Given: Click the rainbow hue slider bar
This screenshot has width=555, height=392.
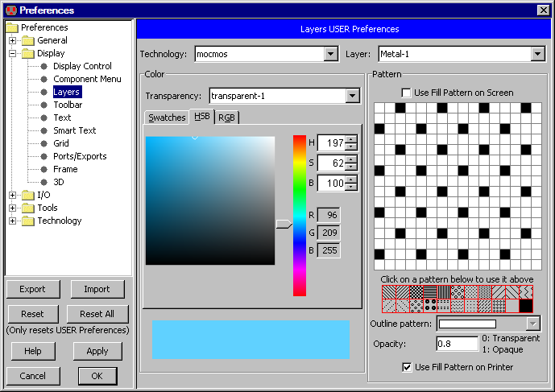Looking at the screenshot, I should click(x=300, y=216).
